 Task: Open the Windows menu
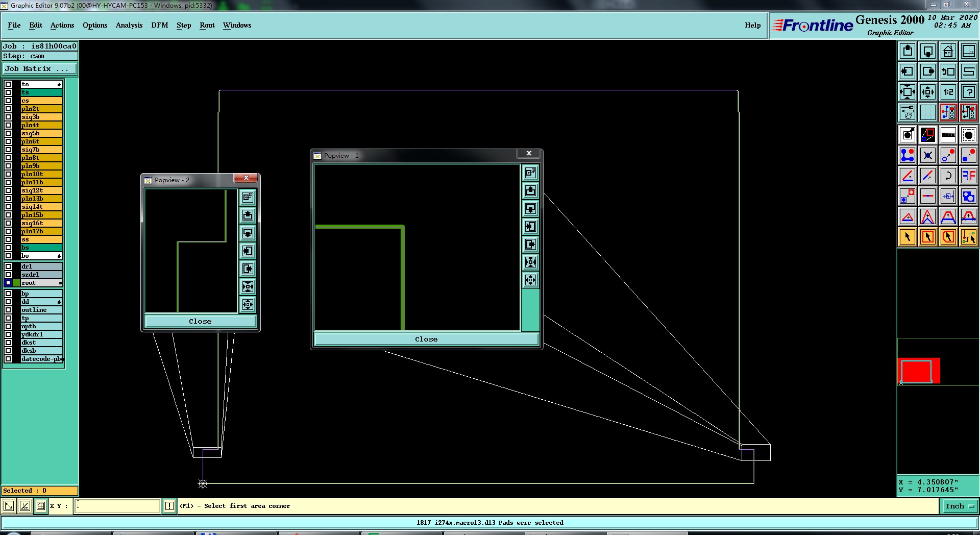click(237, 25)
